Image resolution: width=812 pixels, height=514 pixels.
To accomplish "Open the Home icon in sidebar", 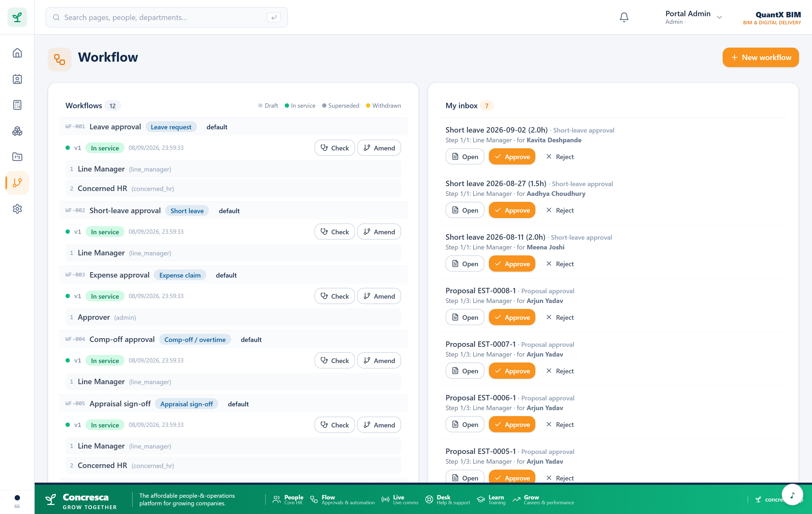I will [x=17, y=53].
